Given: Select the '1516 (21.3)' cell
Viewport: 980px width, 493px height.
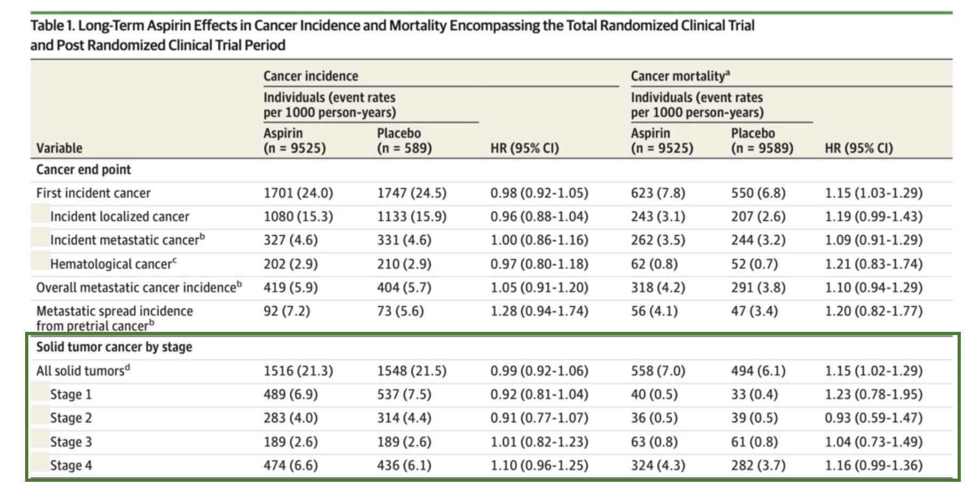Looking at the screenshot, I should click(298, 370).
